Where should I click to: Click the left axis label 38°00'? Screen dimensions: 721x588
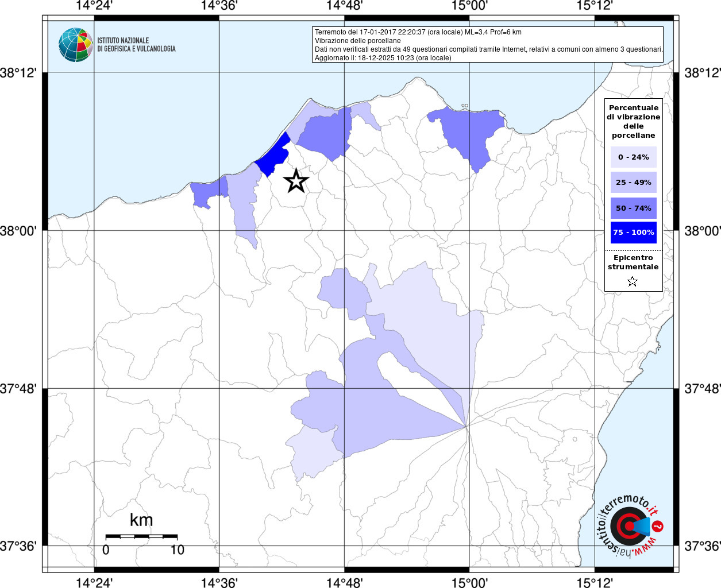click(18, 231)
